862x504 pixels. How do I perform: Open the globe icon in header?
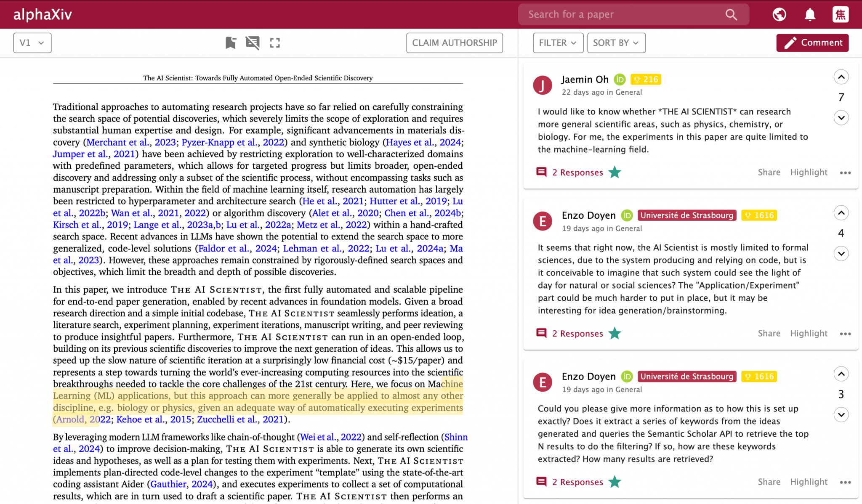pos(779,15)
